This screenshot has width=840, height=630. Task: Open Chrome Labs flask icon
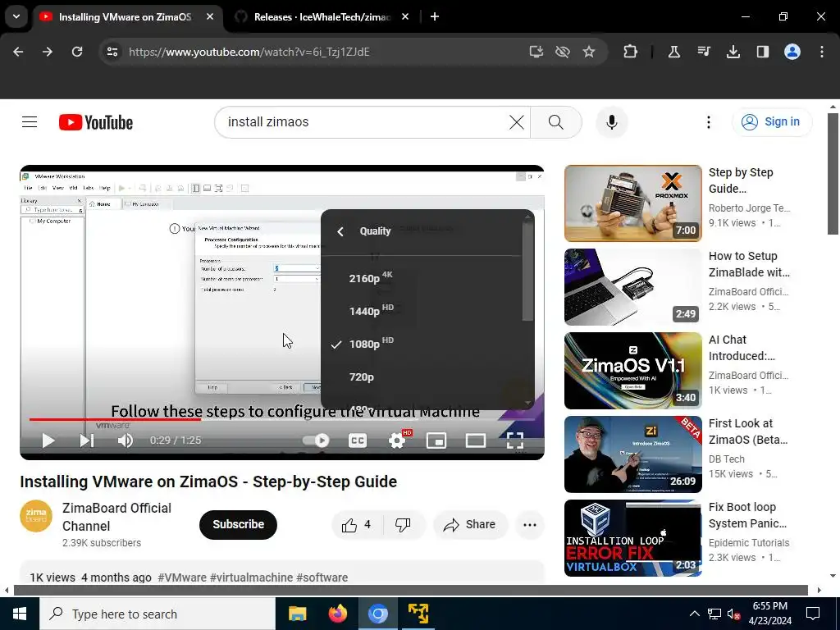pos(674,52)
